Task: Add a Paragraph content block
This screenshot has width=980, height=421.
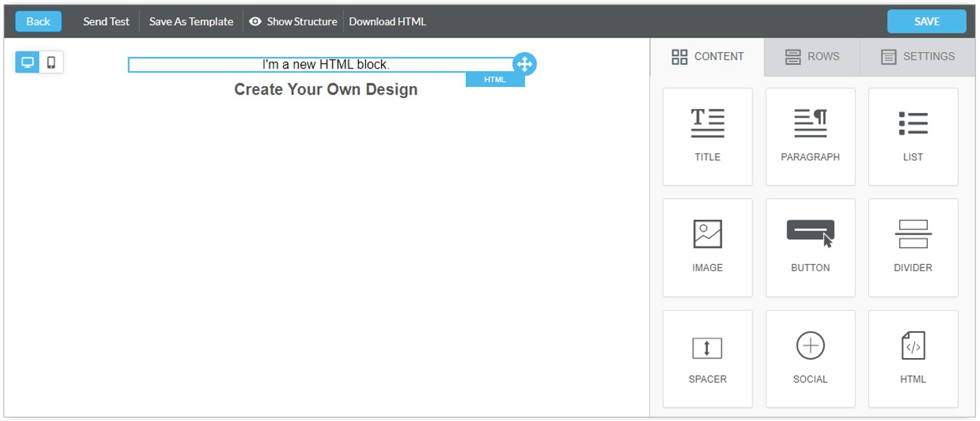Action: 810,137
